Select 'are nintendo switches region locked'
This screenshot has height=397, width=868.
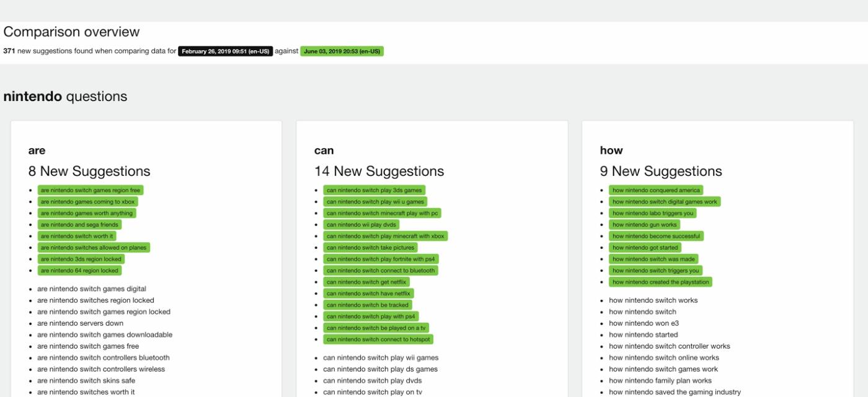95,300
